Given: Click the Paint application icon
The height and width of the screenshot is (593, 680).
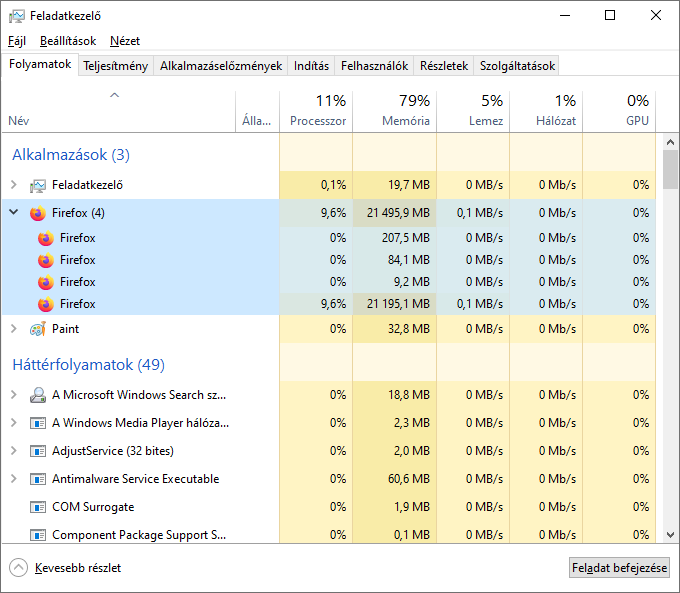Looking at the screenshot, I should pos(38,329).
